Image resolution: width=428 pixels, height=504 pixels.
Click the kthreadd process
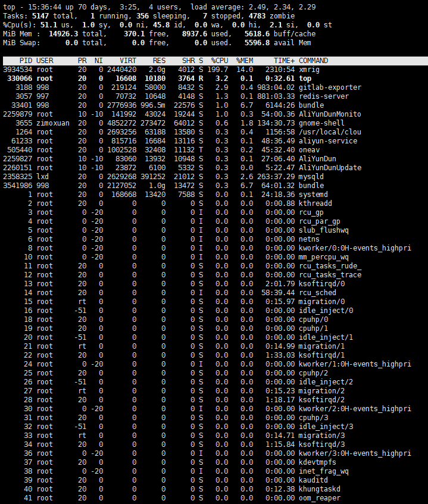pyautogui.click(x=315, y=204)
